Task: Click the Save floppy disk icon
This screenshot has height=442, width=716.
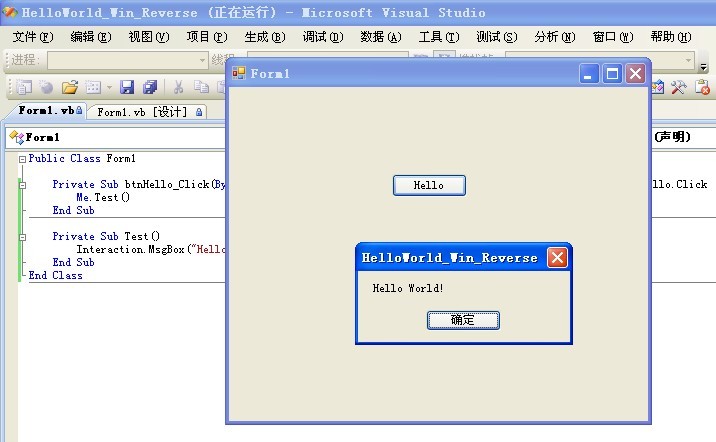Action: coord(127,87)
